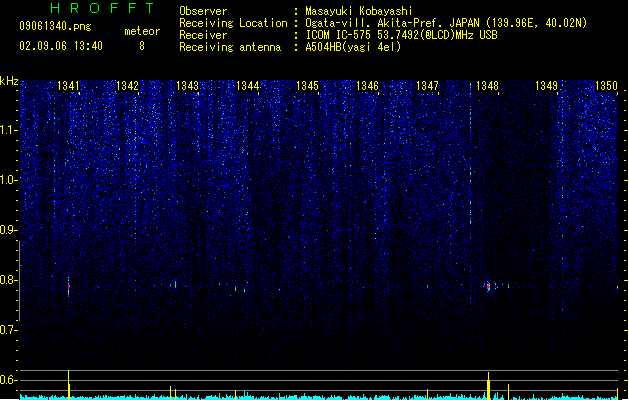629x400 pixels.
Task: Click the meteor label
Action: click(142, 31)
